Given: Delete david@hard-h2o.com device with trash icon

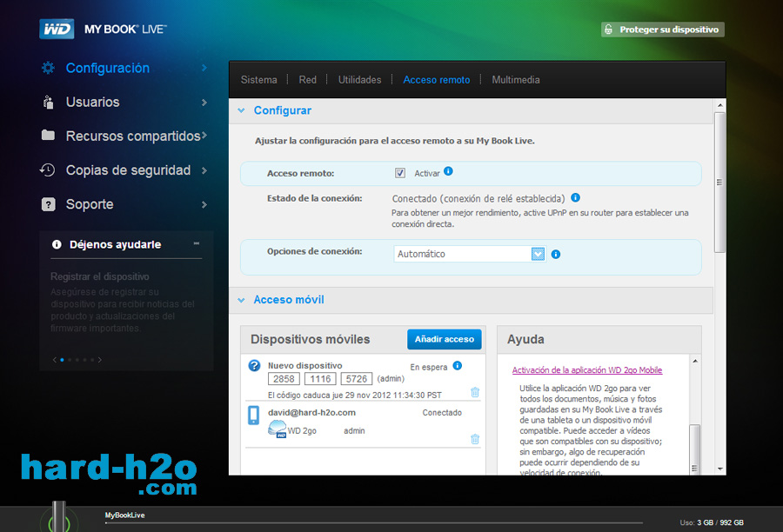Looking at the screenshot, I should pyautogui.click(x=475, y=439).
